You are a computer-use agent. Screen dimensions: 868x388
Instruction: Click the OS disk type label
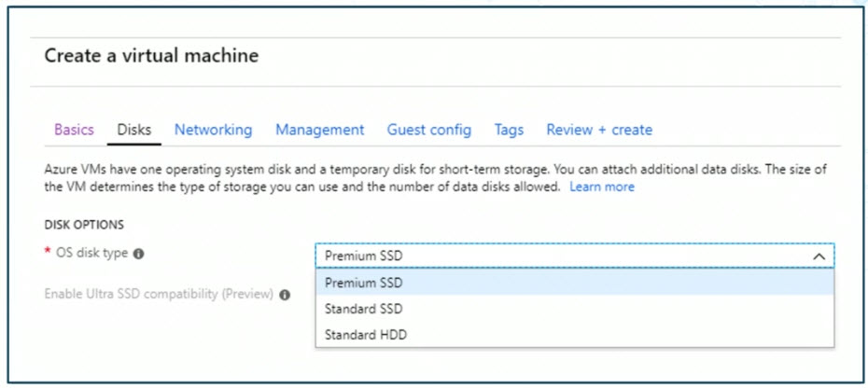pyautogui.click(x=91, y=253)
